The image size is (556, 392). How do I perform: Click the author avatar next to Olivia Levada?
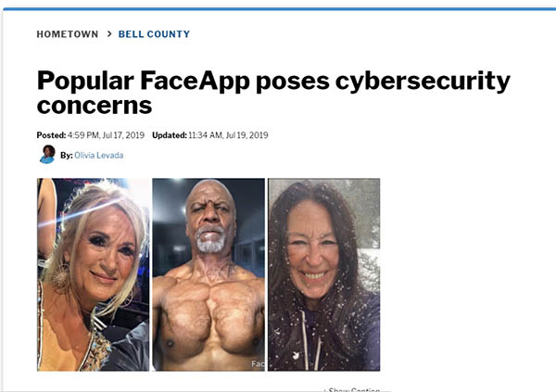(x=47, y=155)
